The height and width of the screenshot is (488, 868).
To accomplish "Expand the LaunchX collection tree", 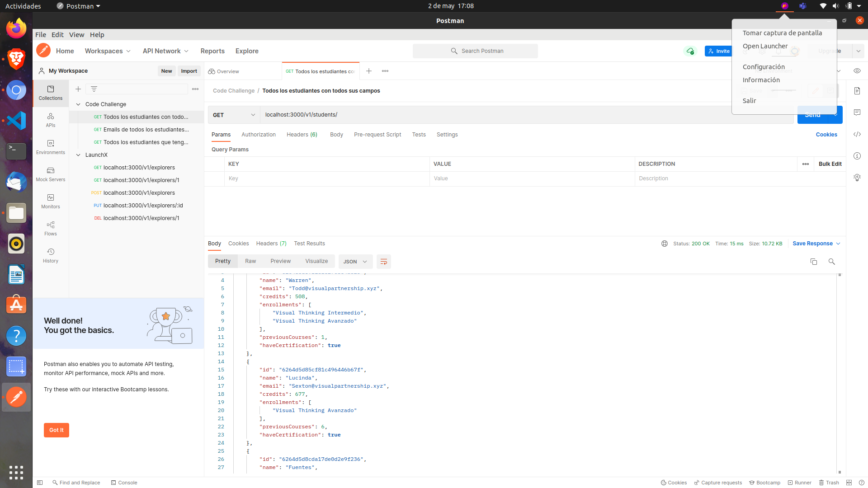I will pos(78,155).
